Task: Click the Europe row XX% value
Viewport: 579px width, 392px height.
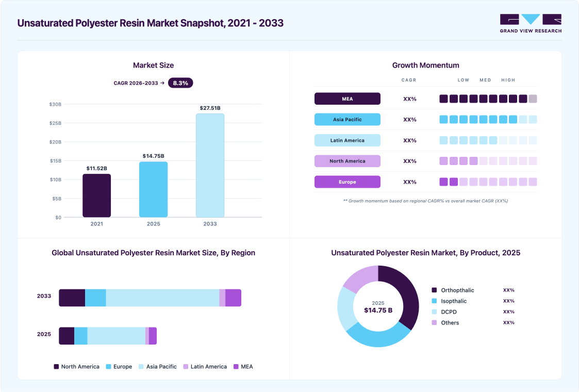Action: (410, 182)
